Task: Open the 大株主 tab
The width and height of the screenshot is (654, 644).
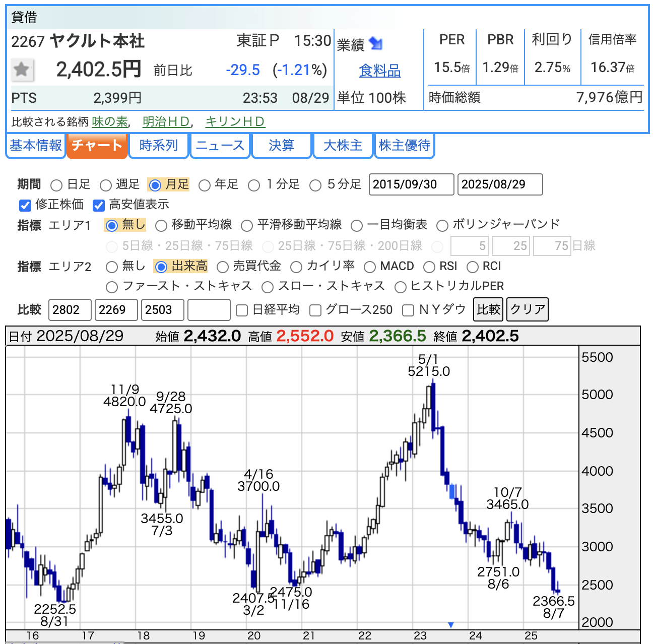Action: tap(343, 146)
